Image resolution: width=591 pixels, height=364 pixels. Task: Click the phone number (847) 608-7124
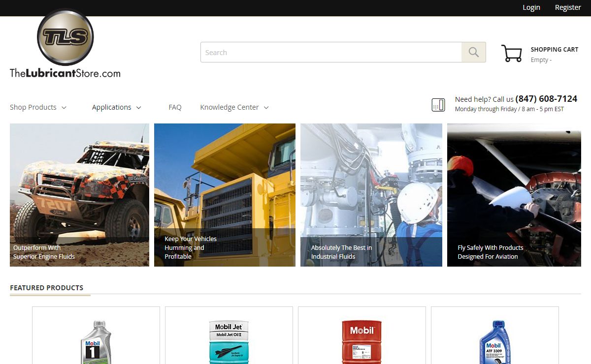[x=546, y=99]
